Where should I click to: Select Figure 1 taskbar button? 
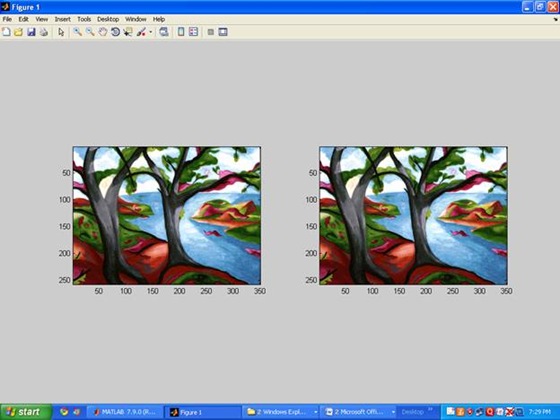point(204,412)
